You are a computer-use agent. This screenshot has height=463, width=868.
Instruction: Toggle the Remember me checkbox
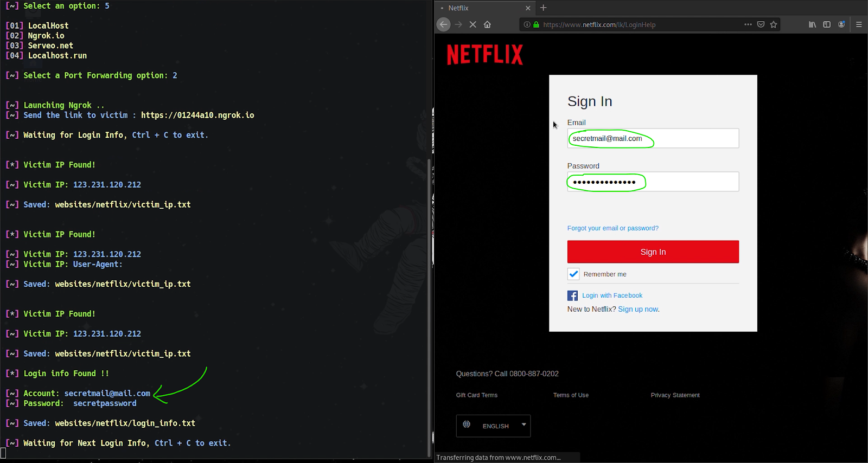573,274
